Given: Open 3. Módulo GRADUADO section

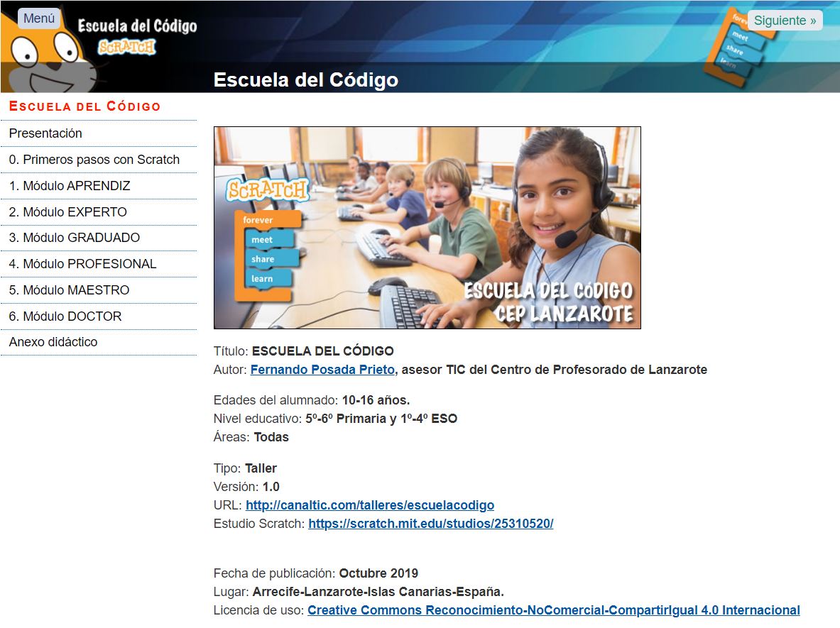Looking at the screenshot, I should pyautogui.click(x=74, y=238).
